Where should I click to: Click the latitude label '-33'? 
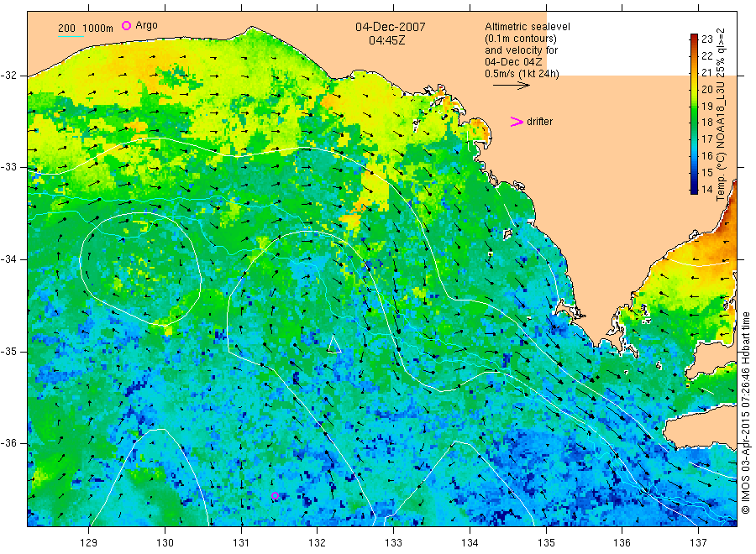pos(8,167)
